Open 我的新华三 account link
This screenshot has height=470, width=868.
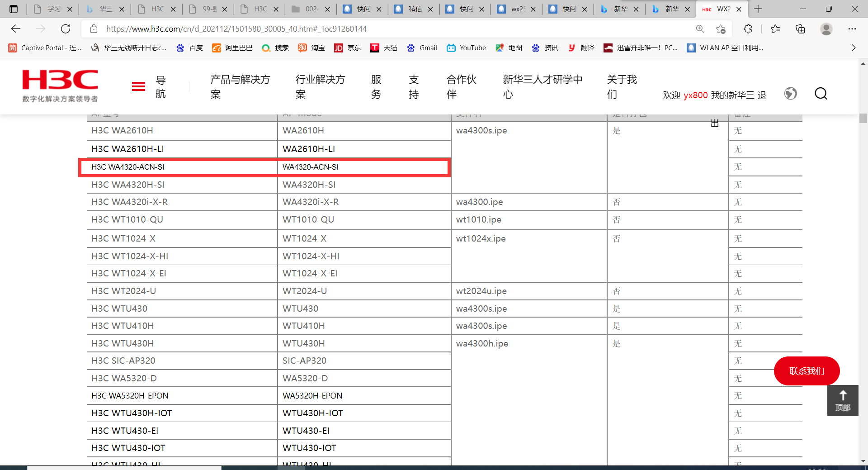(x=732, y=95)
